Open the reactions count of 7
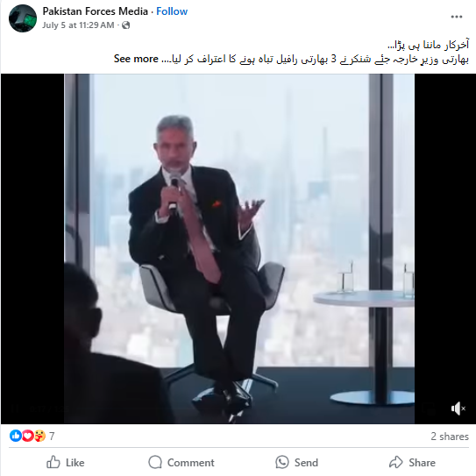This screenshot has width=476, height=476. 52,437
